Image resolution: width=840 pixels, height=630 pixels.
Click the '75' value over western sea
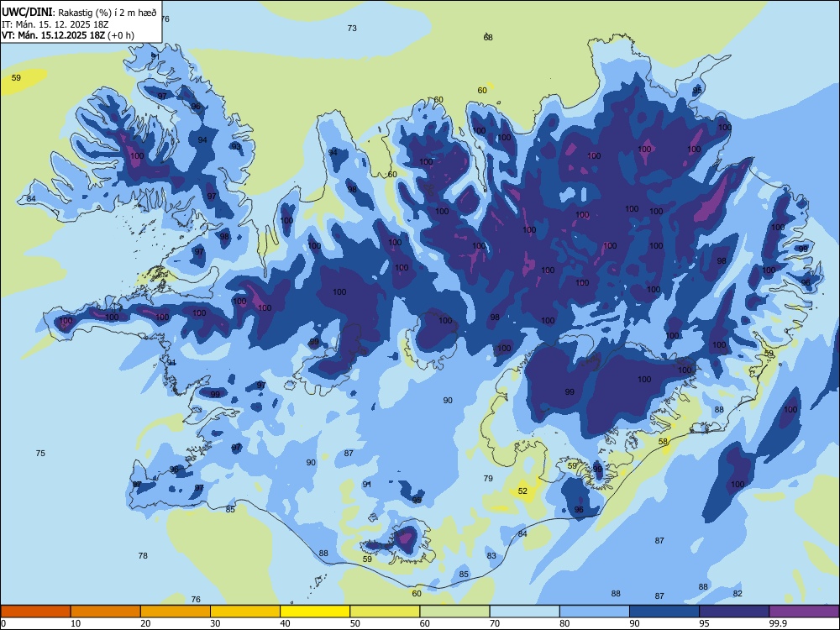coord(40,454)
